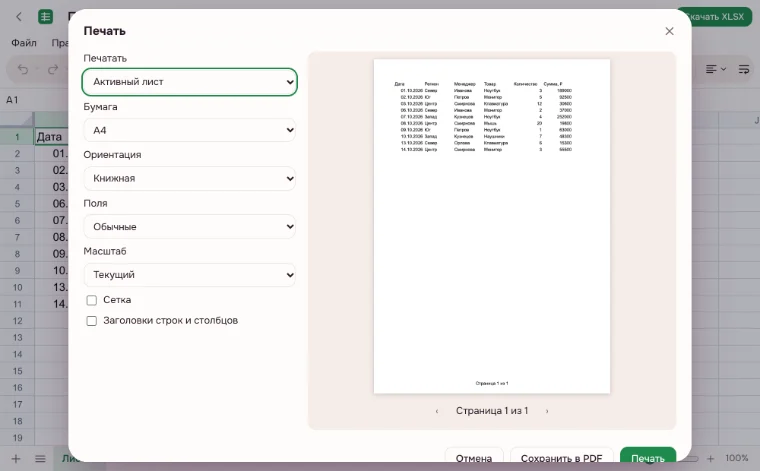Click the undo icon in toolbar

click(x=23, y=69)
